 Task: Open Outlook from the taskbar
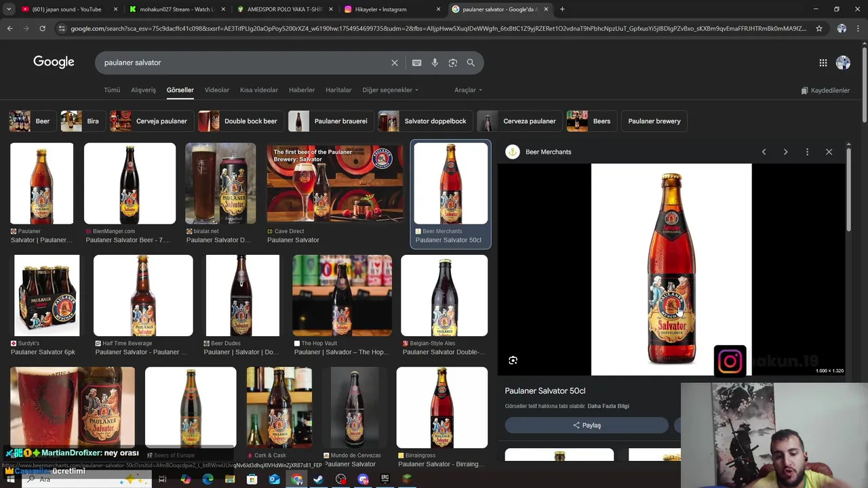[x=274, y=479]
